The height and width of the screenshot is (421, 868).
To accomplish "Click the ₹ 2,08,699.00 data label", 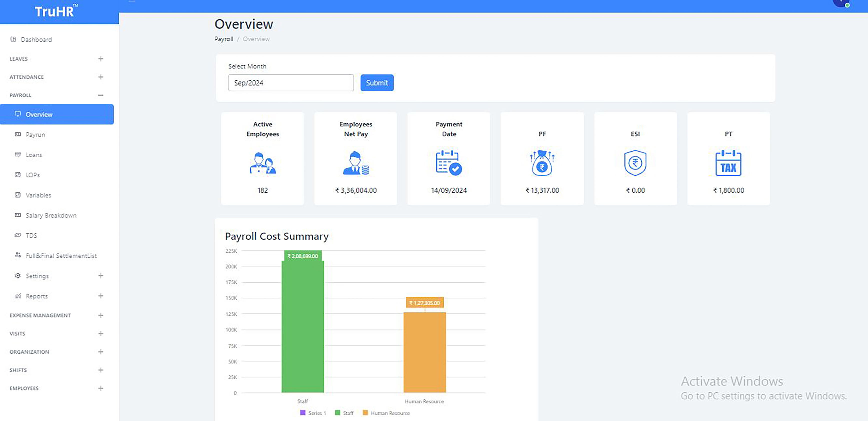I will [303, 256].
